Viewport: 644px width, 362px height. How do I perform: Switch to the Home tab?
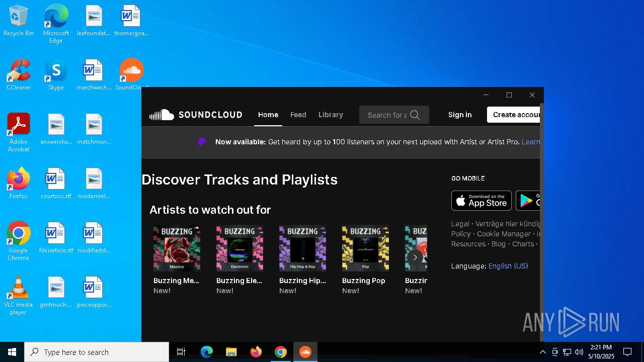pyautogui.click(x=268, y=115)
